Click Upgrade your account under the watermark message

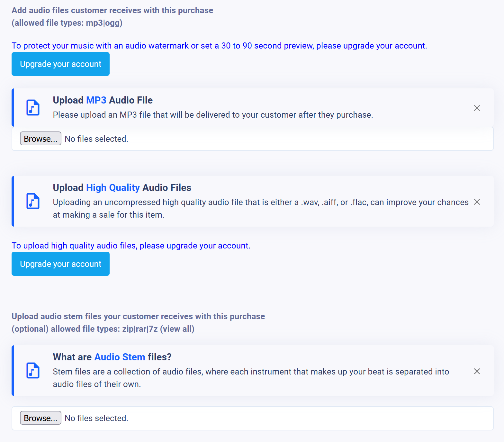pos(60,64)
